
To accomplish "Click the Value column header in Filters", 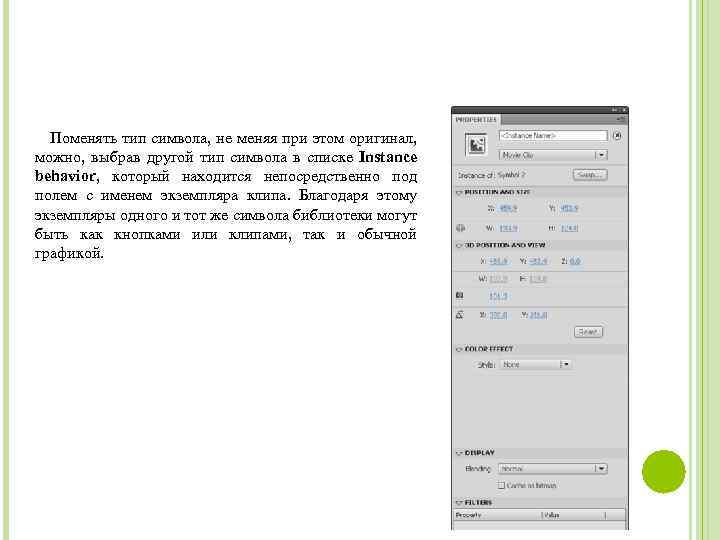I will tap(574, 515).
